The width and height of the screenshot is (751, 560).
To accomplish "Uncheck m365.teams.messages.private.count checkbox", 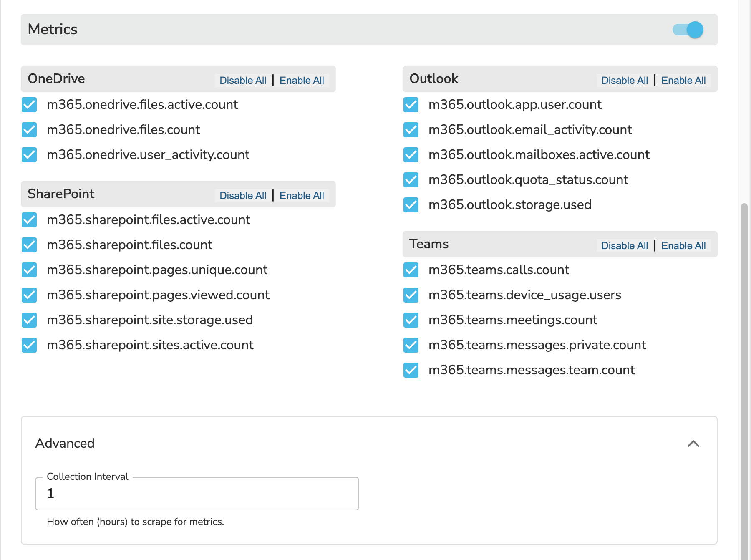I will pyautogui.click(x=411, y=345).
